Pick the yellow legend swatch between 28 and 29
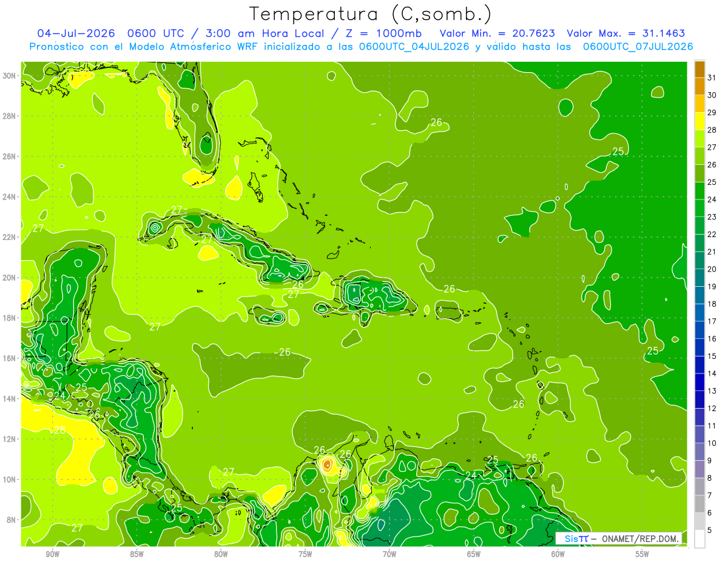Viewport: 728px width, 562px height. (699, 121)
